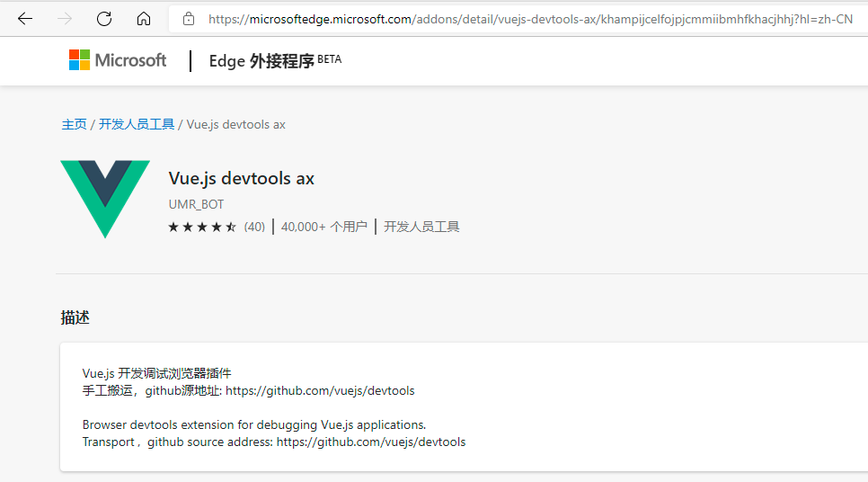Image resolution: width=868 pixels, height=482 pixels.
Task: Focus the address bar URL field
Action: point(530,20)
